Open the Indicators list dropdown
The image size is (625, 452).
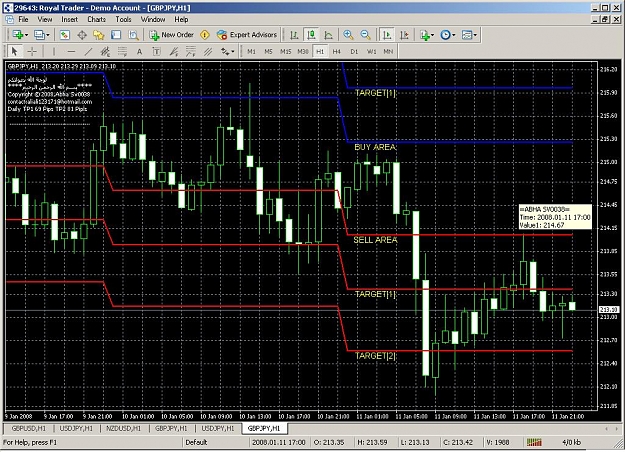tap(427, 35)
